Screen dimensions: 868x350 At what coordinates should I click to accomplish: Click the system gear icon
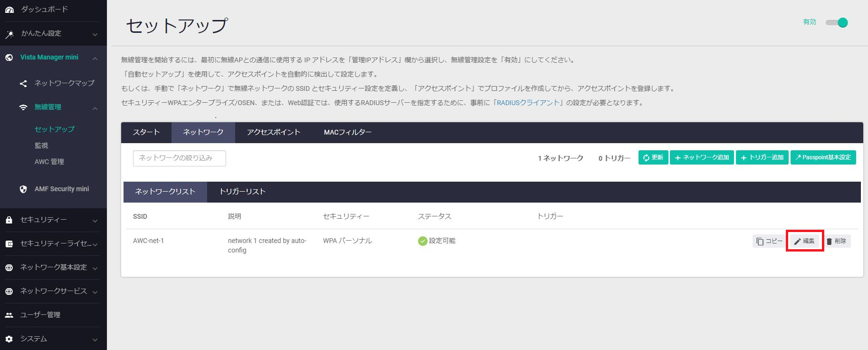click(x=9, y=339)
